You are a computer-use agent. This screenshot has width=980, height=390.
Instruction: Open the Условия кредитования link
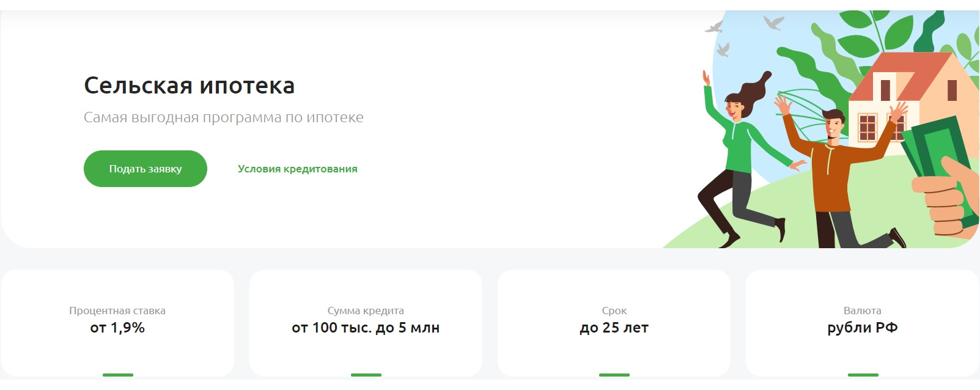297,169
